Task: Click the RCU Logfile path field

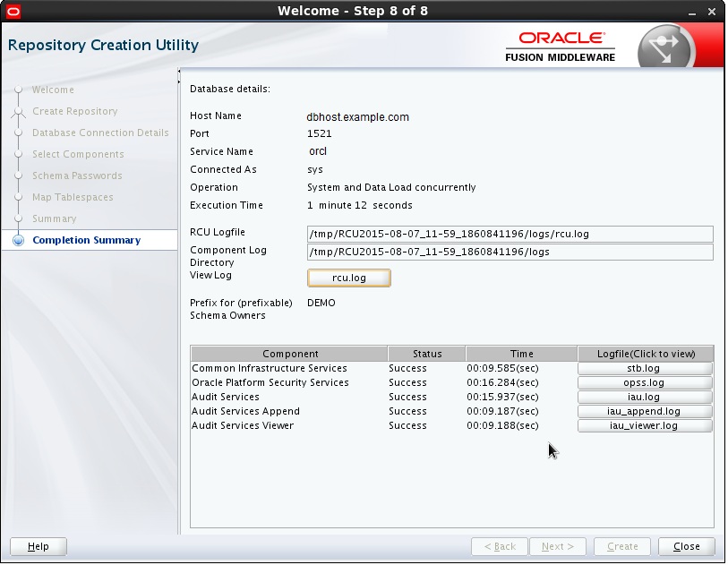Action: click(x=510, y=234)
